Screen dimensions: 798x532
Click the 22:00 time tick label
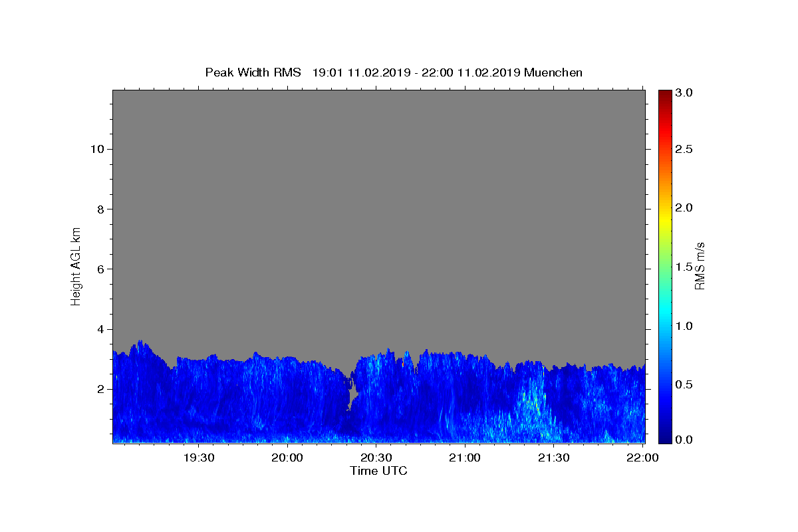[642, 458]
